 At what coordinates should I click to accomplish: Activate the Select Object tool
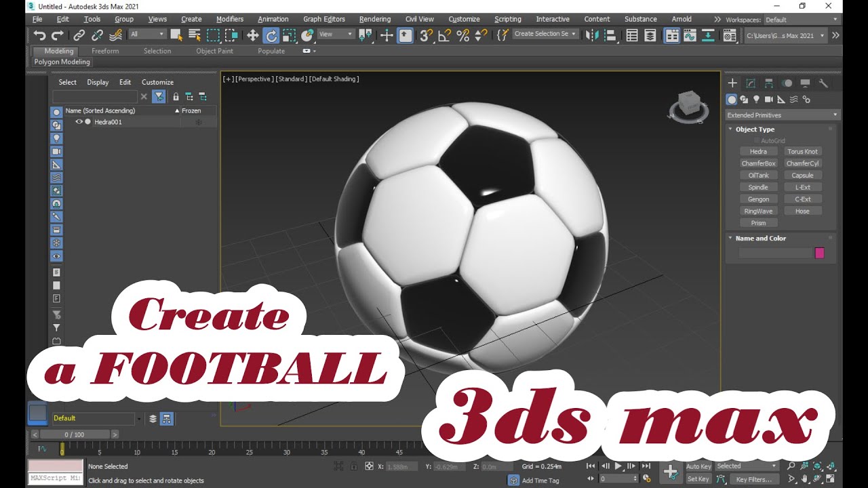pyautogui.click(x=176, y=35)
